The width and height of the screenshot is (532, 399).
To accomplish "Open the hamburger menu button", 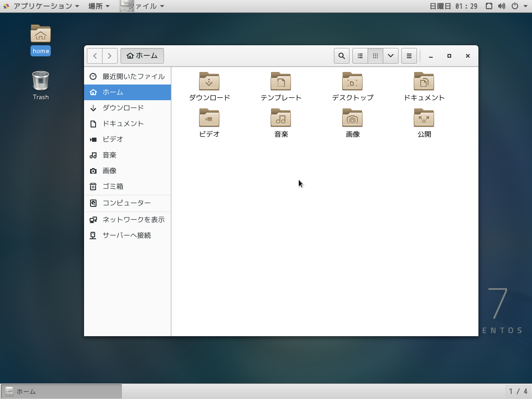I will [x=409, y=56].
